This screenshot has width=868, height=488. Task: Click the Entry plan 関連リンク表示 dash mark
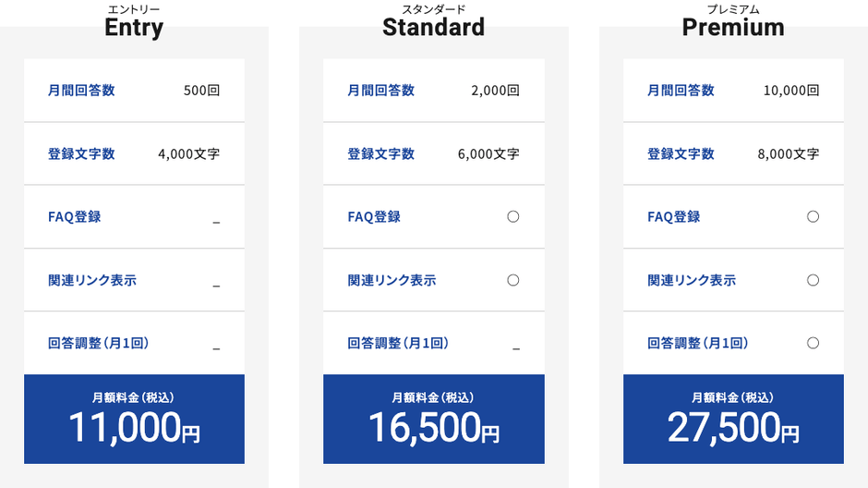[216, 285]
